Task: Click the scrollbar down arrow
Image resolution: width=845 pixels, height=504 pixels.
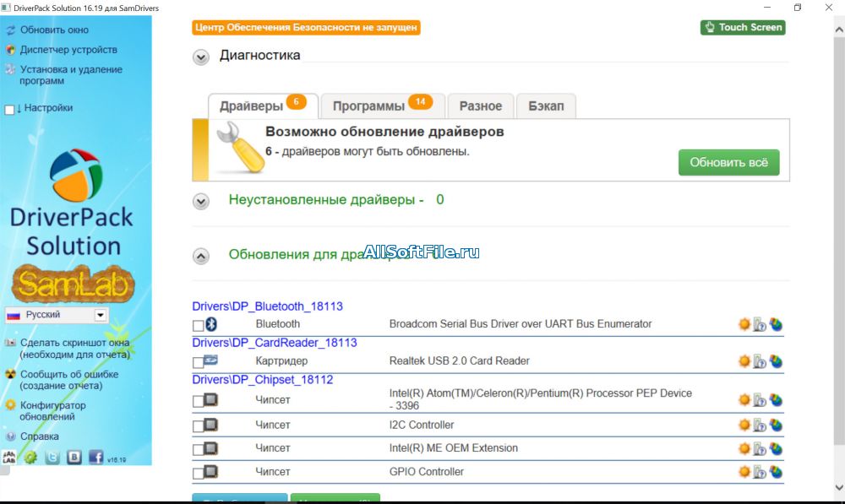Action: click(838, 488)
